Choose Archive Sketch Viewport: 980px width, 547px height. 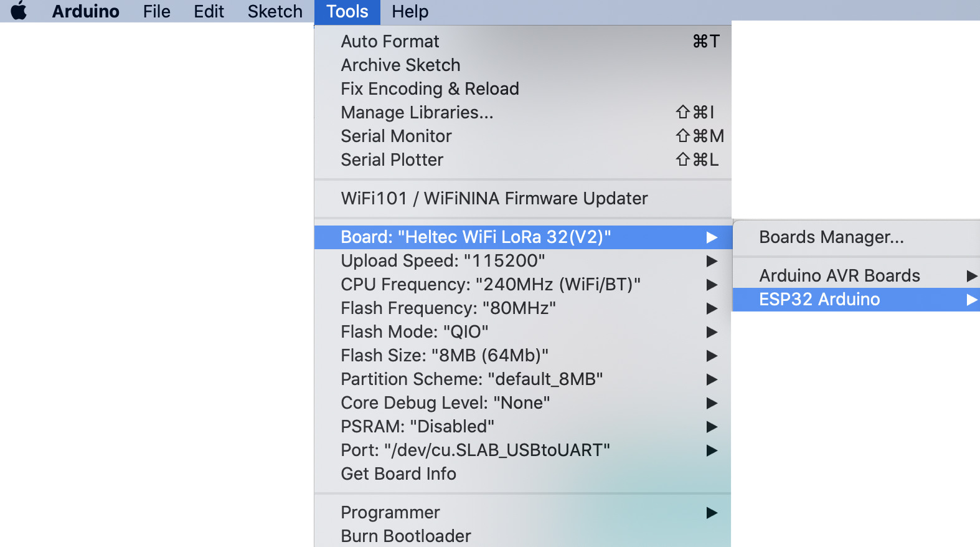(x=400, y=65)
